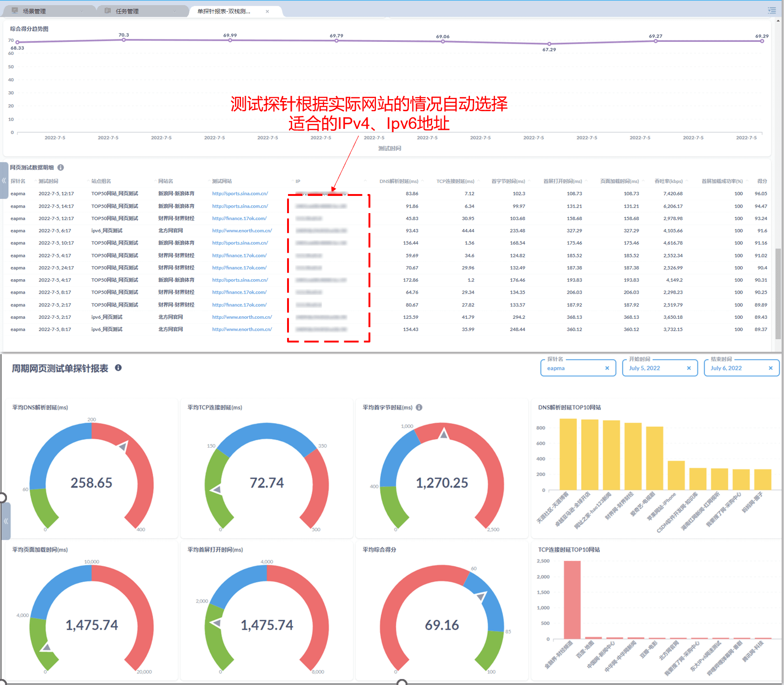The width and height of the screenshot is (784, 685).
Task: Expand the upper left collapsed side panel
Action: point(4,181)
